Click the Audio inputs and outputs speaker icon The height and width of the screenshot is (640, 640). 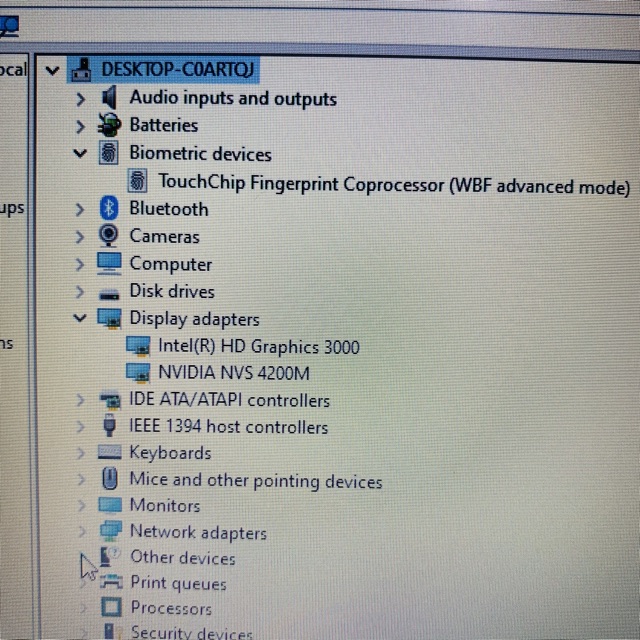click(x=109, y=98)
